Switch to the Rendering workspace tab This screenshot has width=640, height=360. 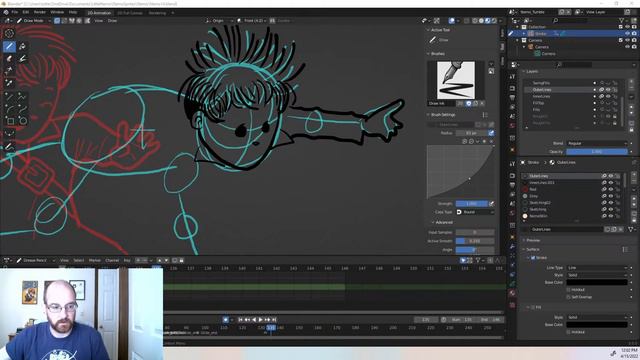157,13
